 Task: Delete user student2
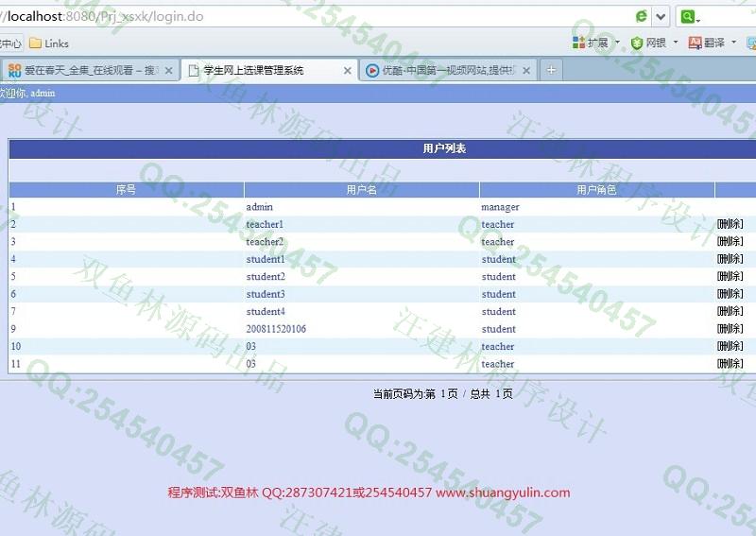[x=730, y=276]
